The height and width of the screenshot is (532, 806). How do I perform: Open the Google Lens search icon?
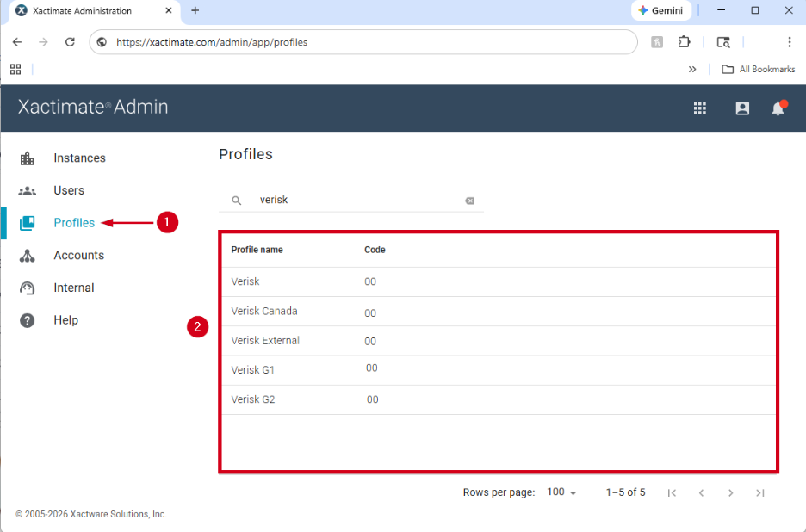pyautogui.click(x=723, y=42)
